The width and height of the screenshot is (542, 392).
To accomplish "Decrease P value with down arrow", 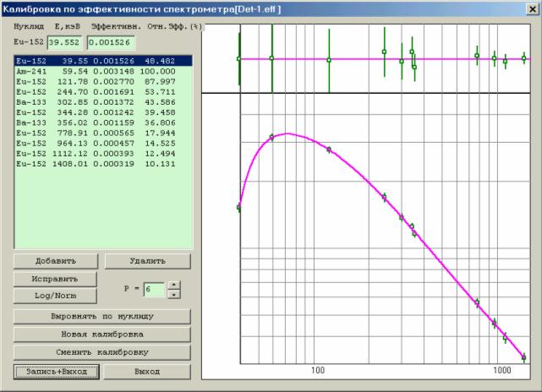I will point(173,294).
